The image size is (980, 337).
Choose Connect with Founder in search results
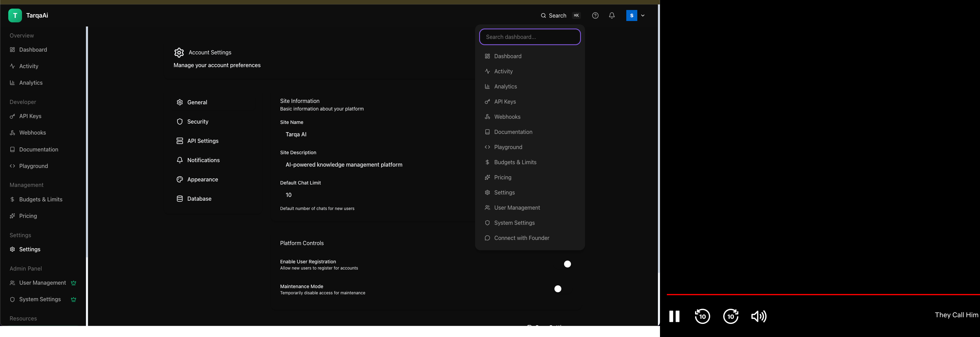pyautogui.click(x=530, y=238)
